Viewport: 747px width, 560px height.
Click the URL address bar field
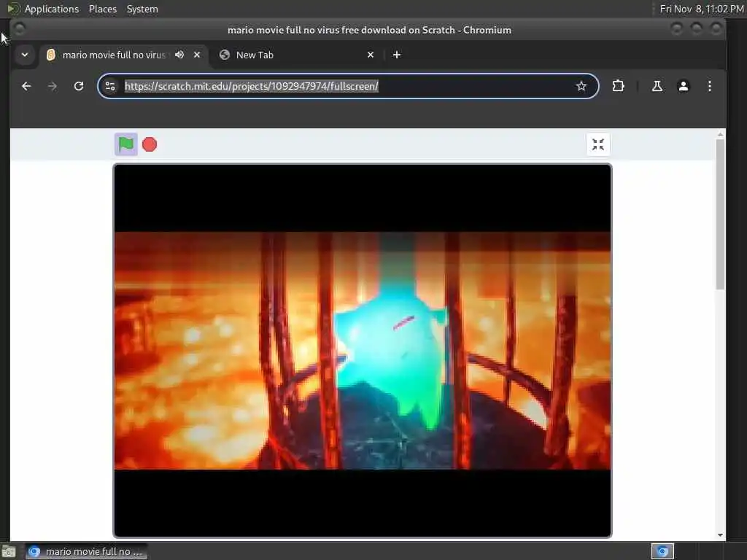click(348, 86)
